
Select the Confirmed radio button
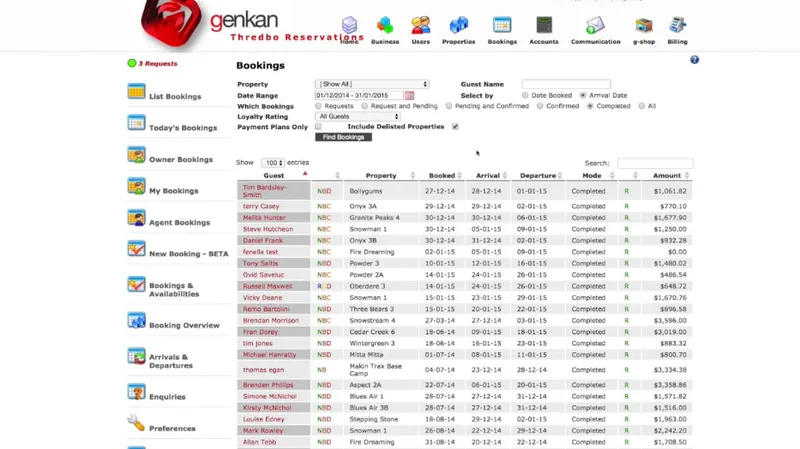click(x=540, y=106)
